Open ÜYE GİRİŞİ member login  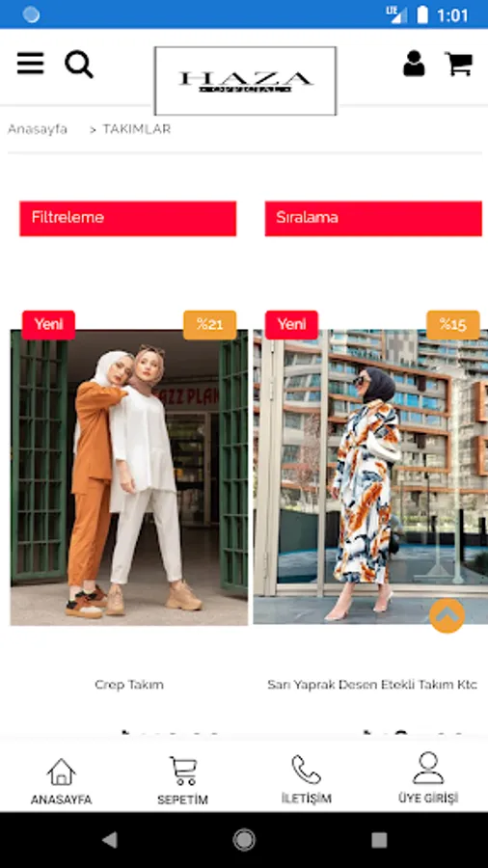coord(428,777)
